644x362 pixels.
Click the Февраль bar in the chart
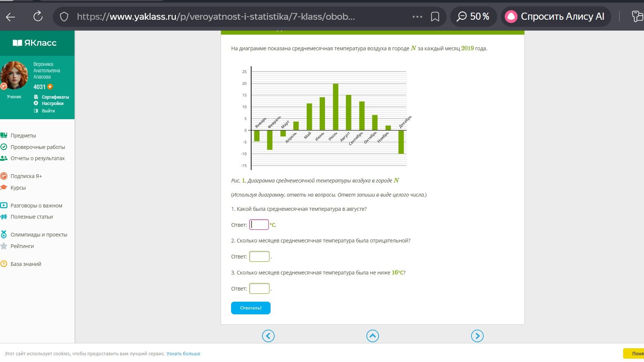(270, 140)
